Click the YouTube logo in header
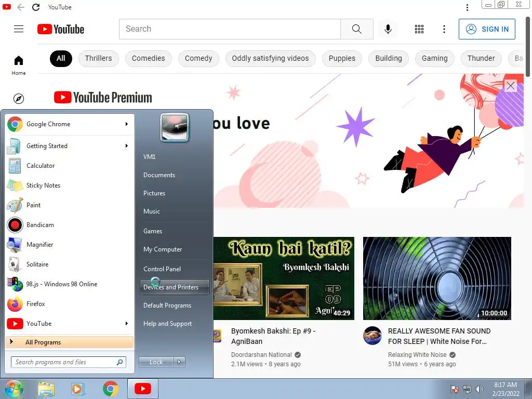 (x=61, y=29)
